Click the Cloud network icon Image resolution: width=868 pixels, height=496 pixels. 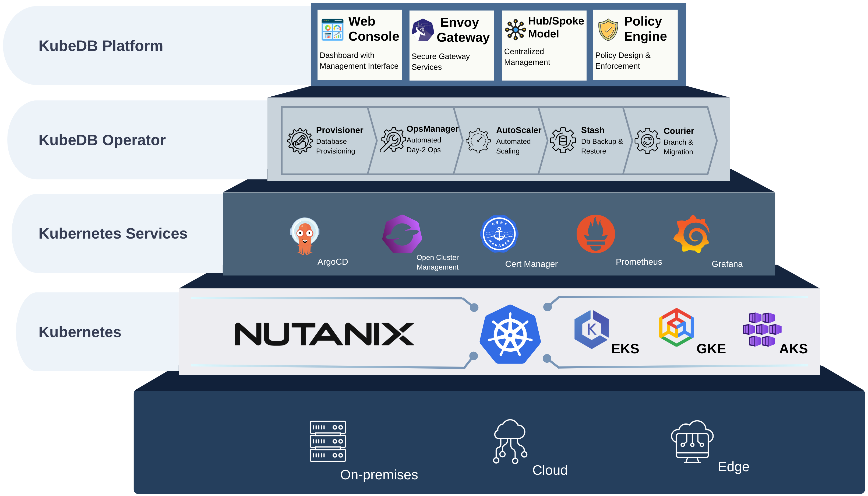[510, 441]
